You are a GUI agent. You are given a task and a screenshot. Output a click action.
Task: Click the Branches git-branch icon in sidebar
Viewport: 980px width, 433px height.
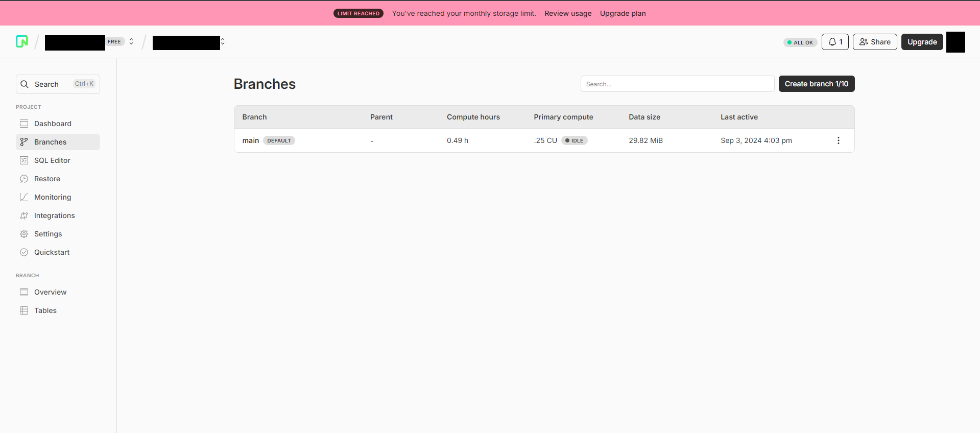(24, 142)
